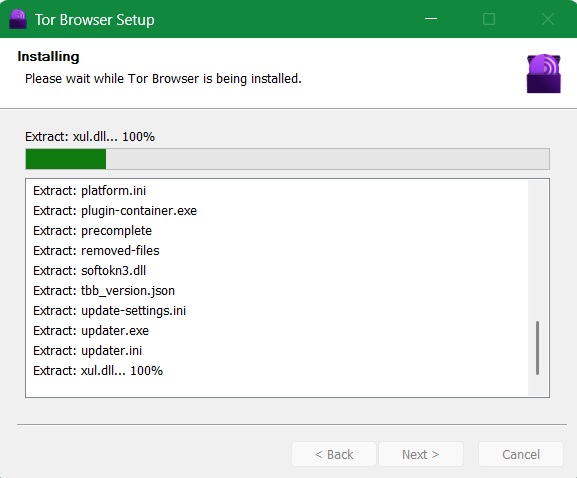Click 'Please wait while Tor Browser' message

[x=163, y=79]
